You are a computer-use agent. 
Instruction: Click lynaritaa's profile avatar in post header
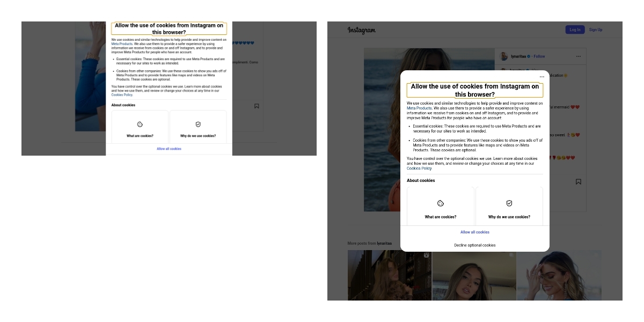[504, 56]
